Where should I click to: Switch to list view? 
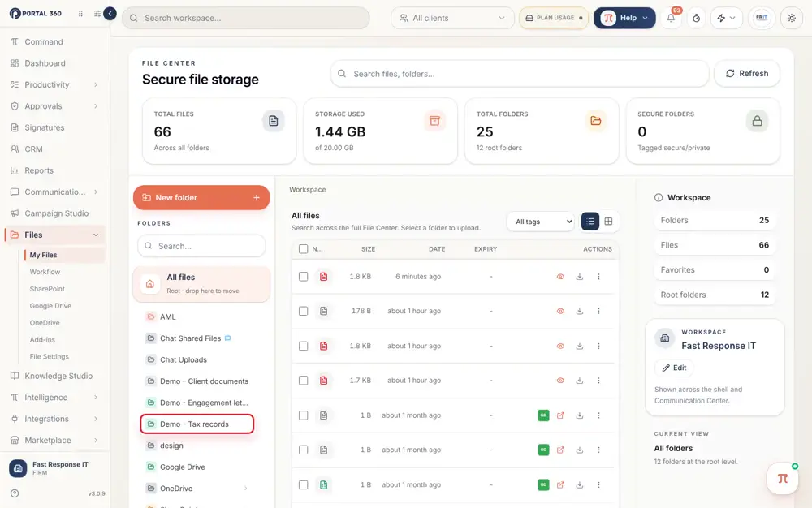coord(590,222)
